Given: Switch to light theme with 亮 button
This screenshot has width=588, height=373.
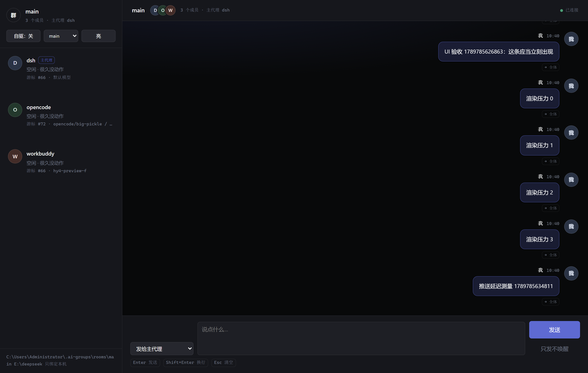Looking at the screenshot, I should (98, 36).
